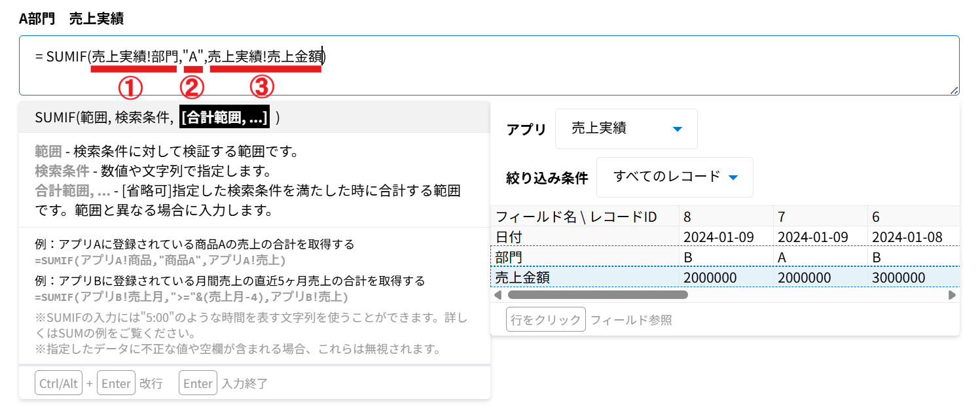980x418 pixels.
Task: Click the right scroll arrow of table
Action: pos(952,295)
